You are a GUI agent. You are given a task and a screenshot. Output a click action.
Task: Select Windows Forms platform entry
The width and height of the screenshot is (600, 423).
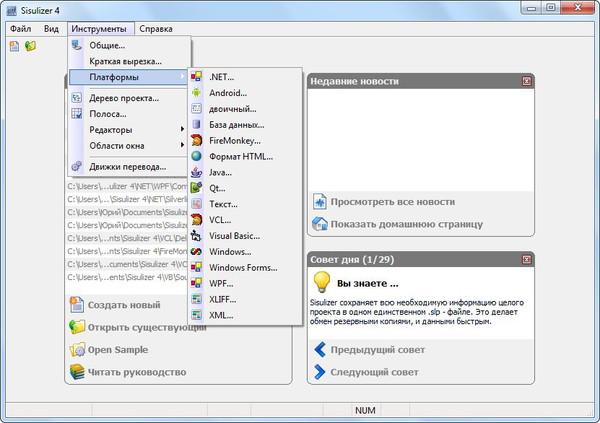(244, 267)
